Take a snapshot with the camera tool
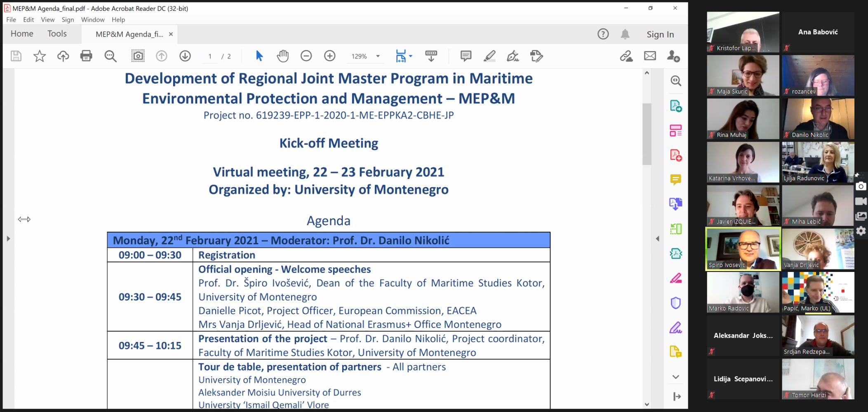The height and width of the screenshot is (412, 868). [138, 56]
